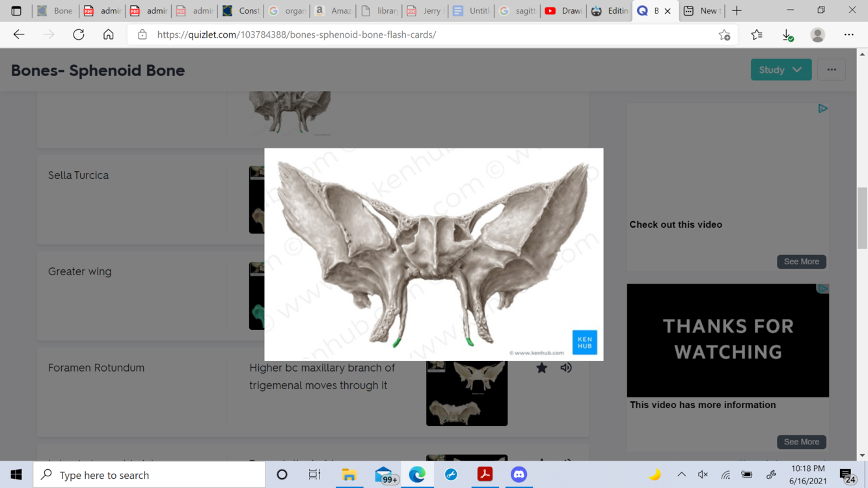Switch to the Jerry PDF tab
The width and height of the screenshot is (868, 488).
pyautogui.click(x=425, y=11)
